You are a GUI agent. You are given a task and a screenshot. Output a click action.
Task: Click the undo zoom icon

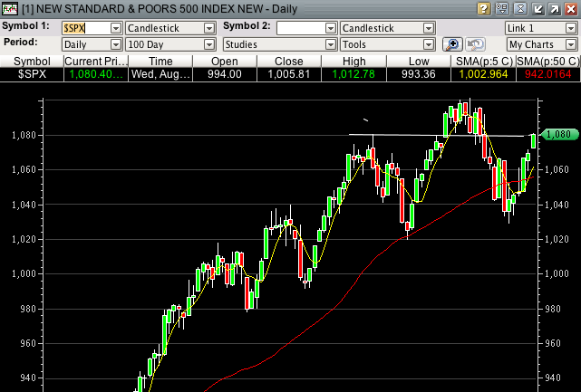click(476, 44)
